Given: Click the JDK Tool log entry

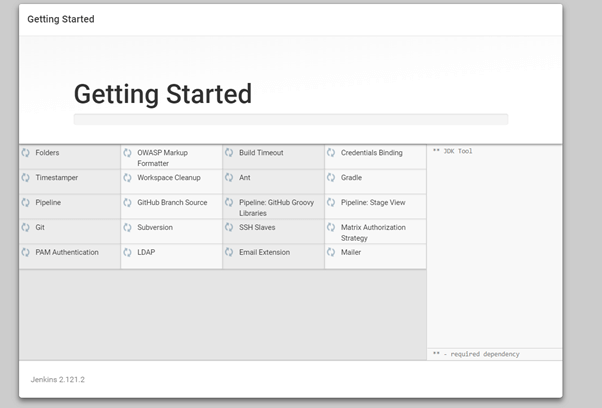Looking at the screenshot, I should coord(454,151).
